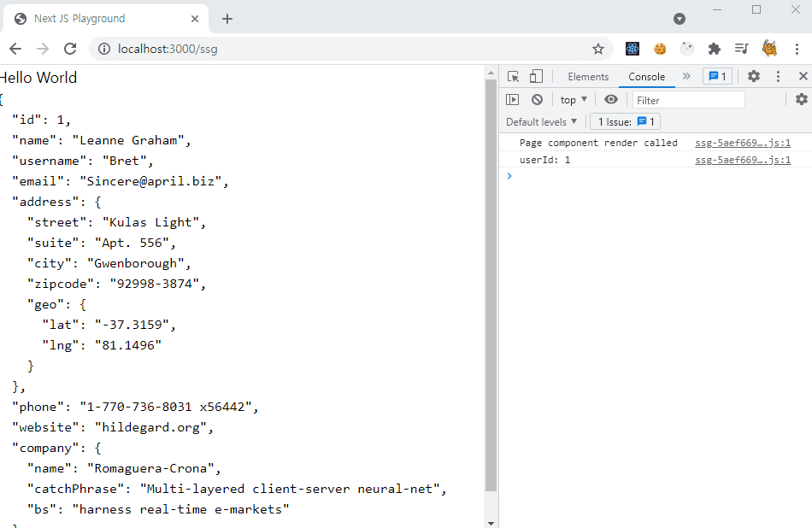The height and width of the screenshot is (528, 812).
Task: Clear the console messages
Action: tap(537, 99)
